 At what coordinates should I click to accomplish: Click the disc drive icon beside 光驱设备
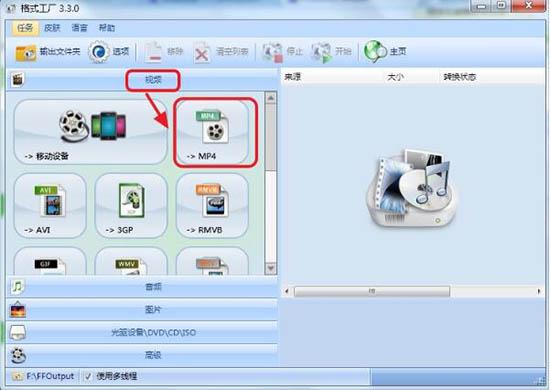pos(18,332)
